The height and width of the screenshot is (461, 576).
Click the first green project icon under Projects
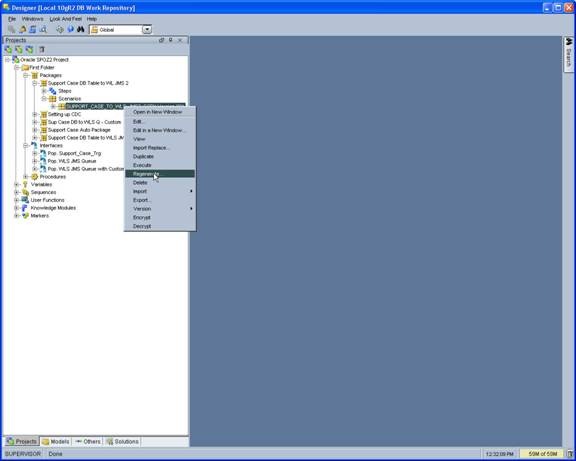8,50
